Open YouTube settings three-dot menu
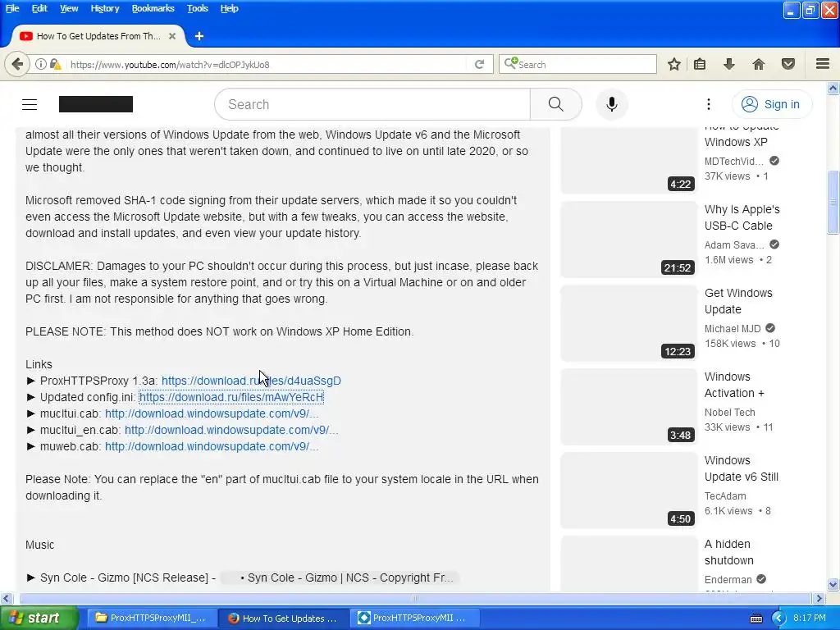 pos(709,104)
